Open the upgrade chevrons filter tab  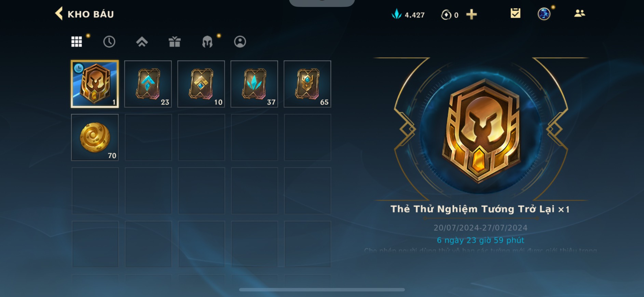pyautogui.click(x=142, y=42)
